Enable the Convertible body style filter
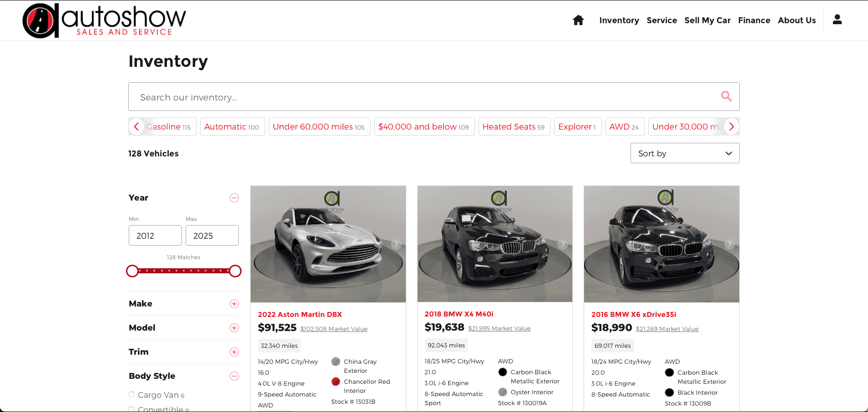The height and width of the screenshot is (412, 868). click(131, 408)
